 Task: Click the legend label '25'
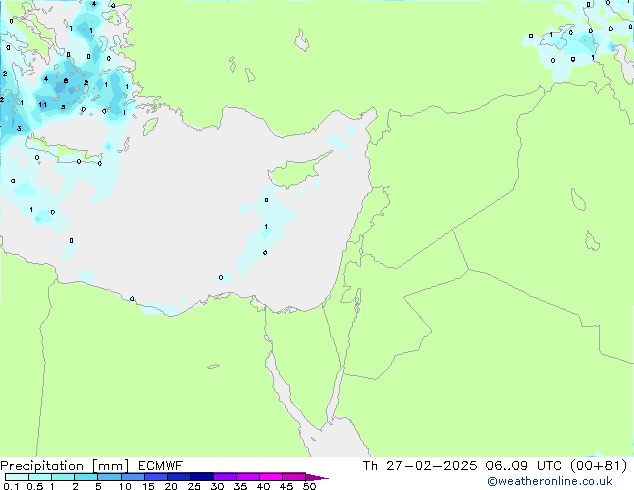[x=194, y=486]
